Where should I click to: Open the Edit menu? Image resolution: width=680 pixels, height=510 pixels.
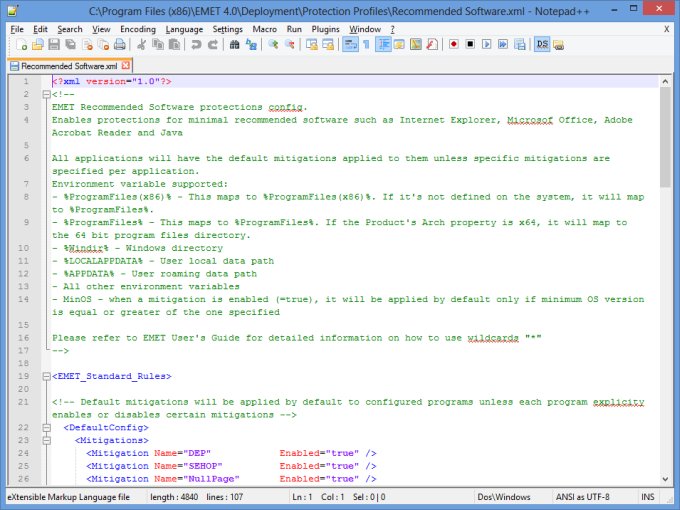pyautogui.click(x=40, y=29)
